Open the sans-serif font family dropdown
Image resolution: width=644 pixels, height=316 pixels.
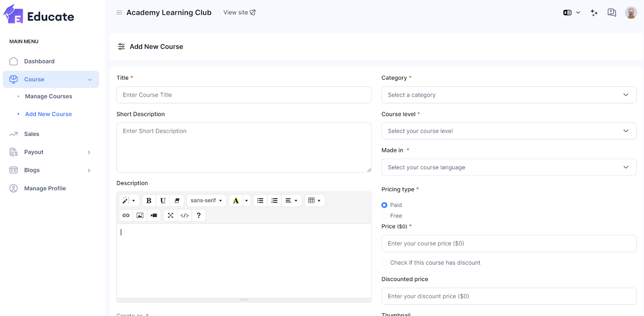click(x=206, y=201)
